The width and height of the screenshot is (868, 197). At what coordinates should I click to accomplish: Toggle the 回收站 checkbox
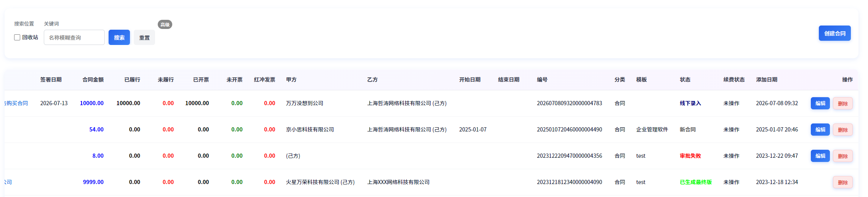[x=17, y=37]
